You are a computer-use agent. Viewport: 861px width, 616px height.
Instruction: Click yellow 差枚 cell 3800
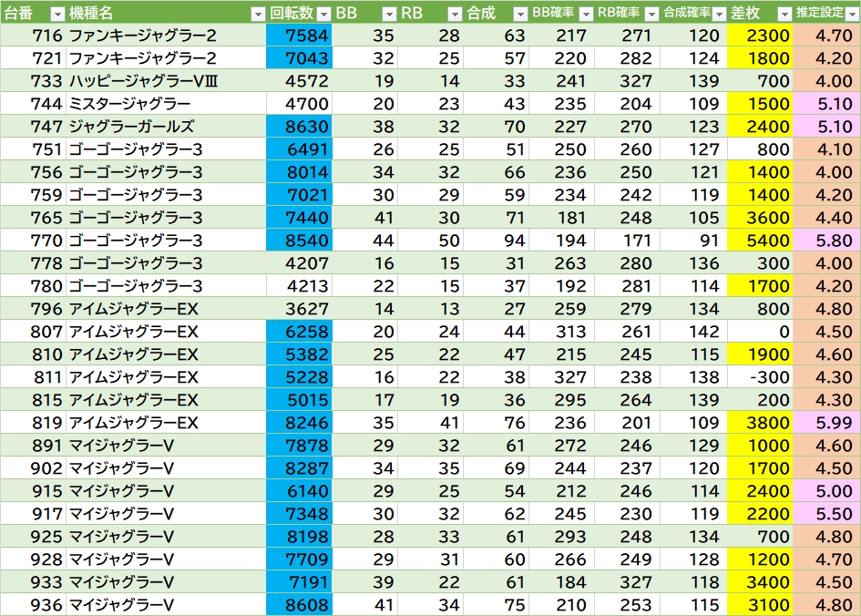point(760,422)
